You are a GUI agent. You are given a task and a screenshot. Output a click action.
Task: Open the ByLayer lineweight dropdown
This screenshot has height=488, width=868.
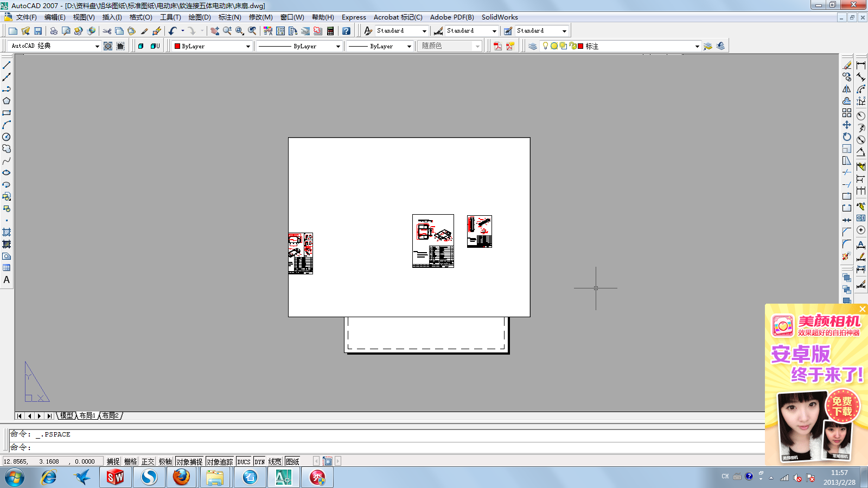click(380, 46)
